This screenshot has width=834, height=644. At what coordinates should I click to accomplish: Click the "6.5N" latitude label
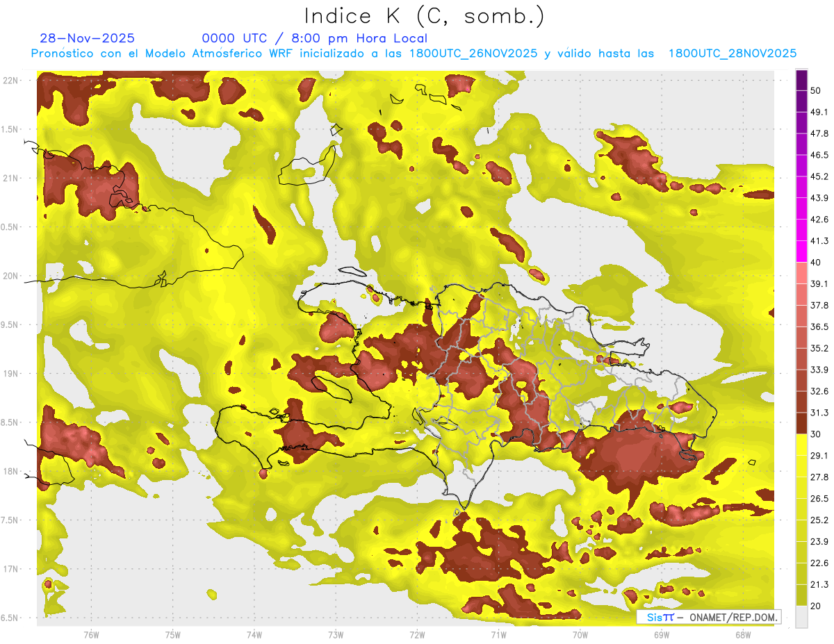click(9, 618)
